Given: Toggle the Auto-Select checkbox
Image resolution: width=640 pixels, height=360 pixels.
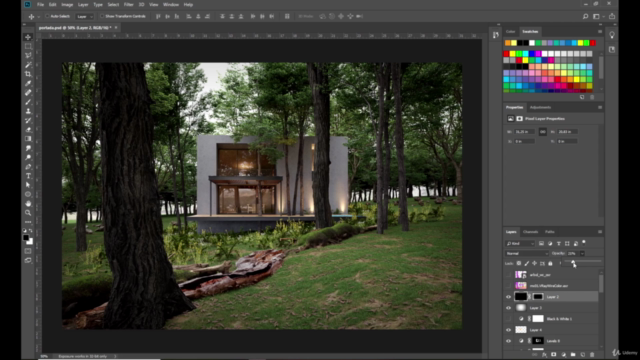Looking at the screenshot, I should click(x=47, y=16).
